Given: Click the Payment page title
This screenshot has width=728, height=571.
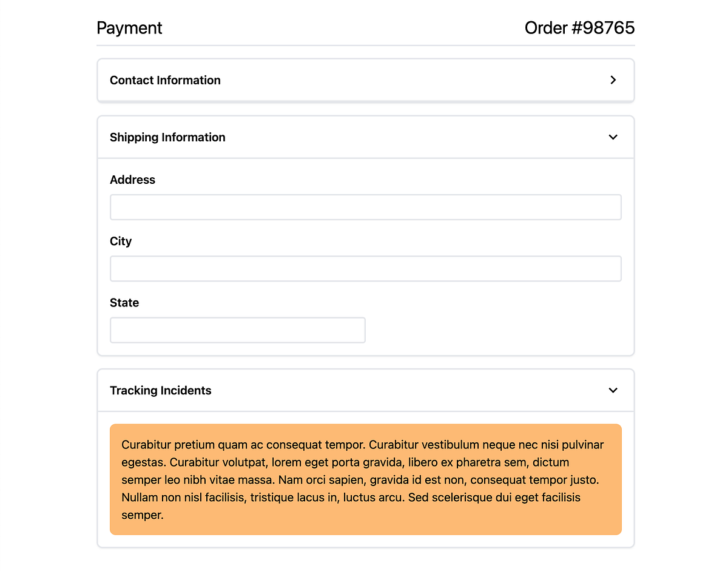Looking at the screenshot, I should click(x=129, y=28).
